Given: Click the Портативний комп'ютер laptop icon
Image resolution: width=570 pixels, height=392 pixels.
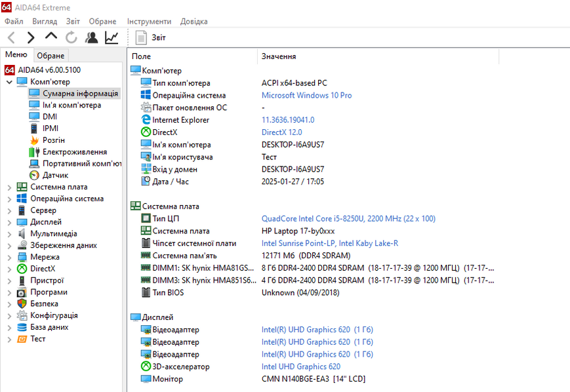Looking at the screenshot, I should pos(34,163).
